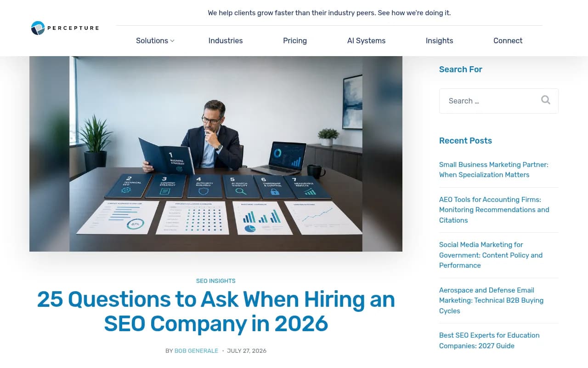The height and width of the screenshot is (368, 588).
Task: Click the PERCEPTURE wordmark text
Action: pos(73,28)
